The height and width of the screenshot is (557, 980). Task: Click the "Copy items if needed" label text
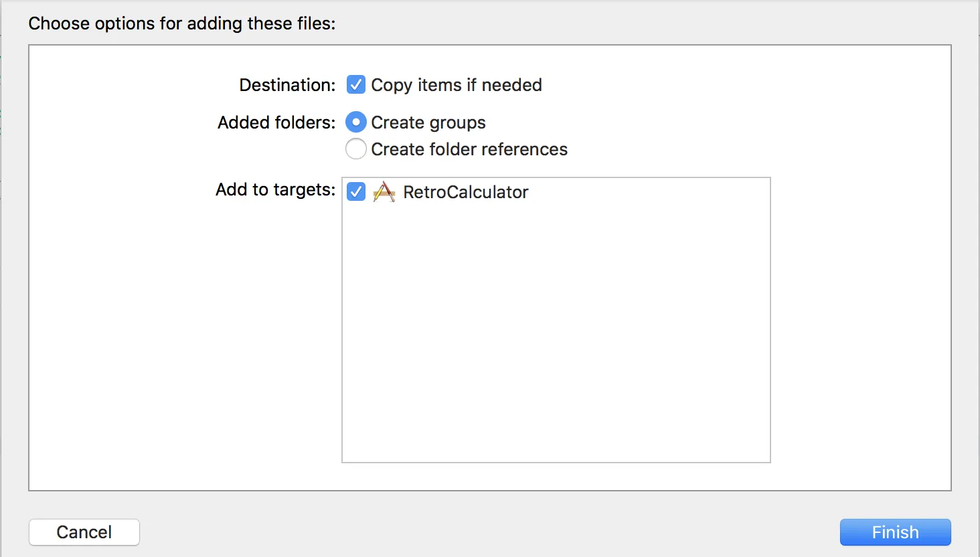pyautogui.click(x=457, y=85)
